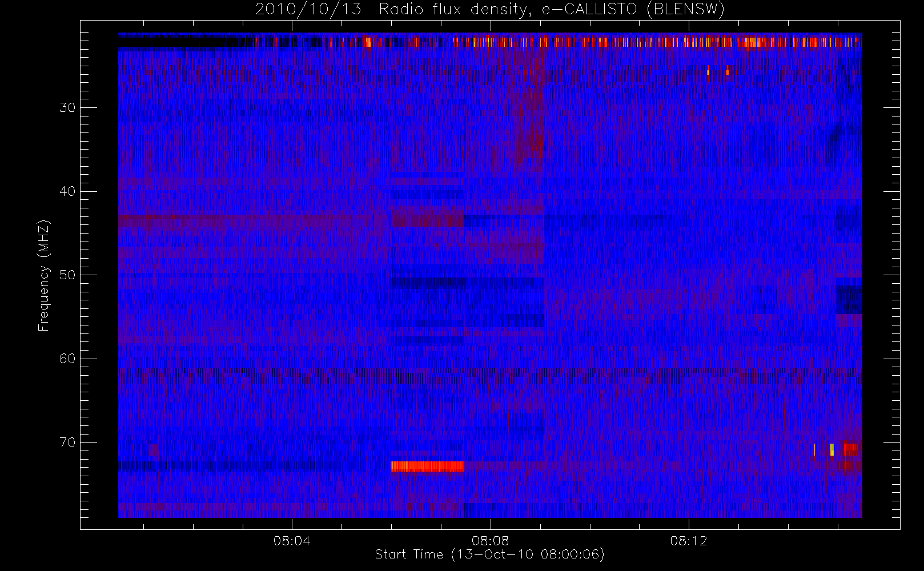The height and width of the screenshot is (571, 924).
Task: Select the 08:08 time tick label
Action: 490,541
